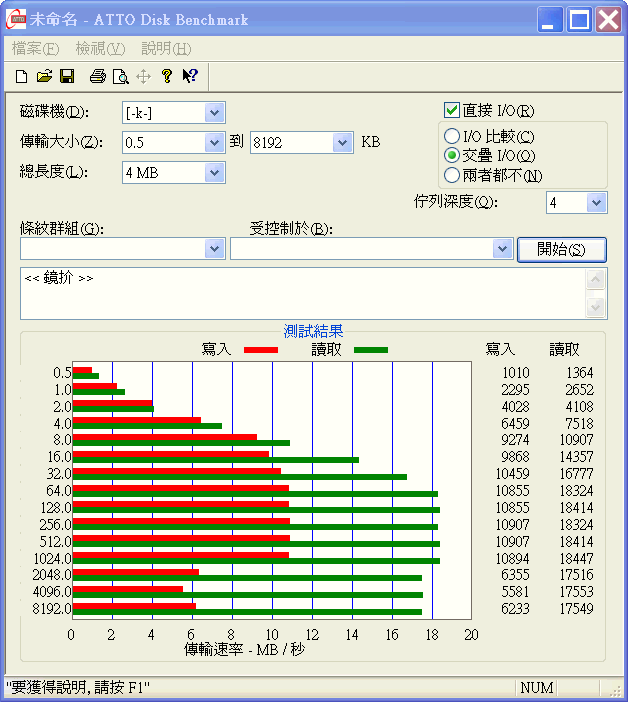Maximize the ATTO Disk Benchmark window
This screenshot has height=702, width=628.
point(579,20)
